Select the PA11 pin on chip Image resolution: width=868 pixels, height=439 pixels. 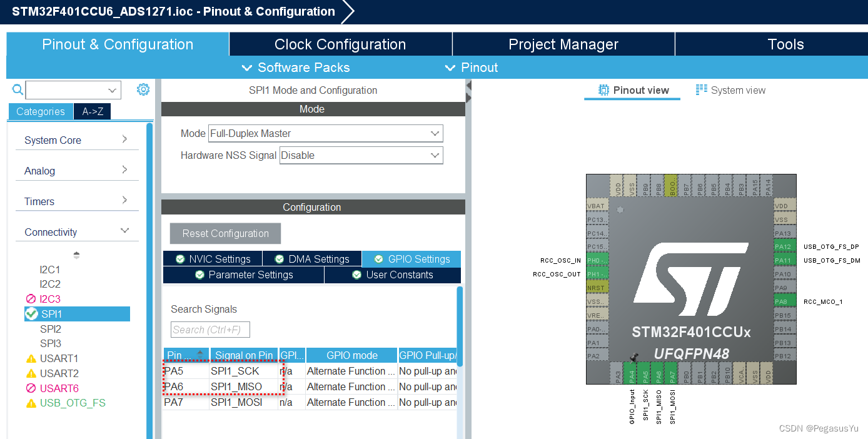785,260
